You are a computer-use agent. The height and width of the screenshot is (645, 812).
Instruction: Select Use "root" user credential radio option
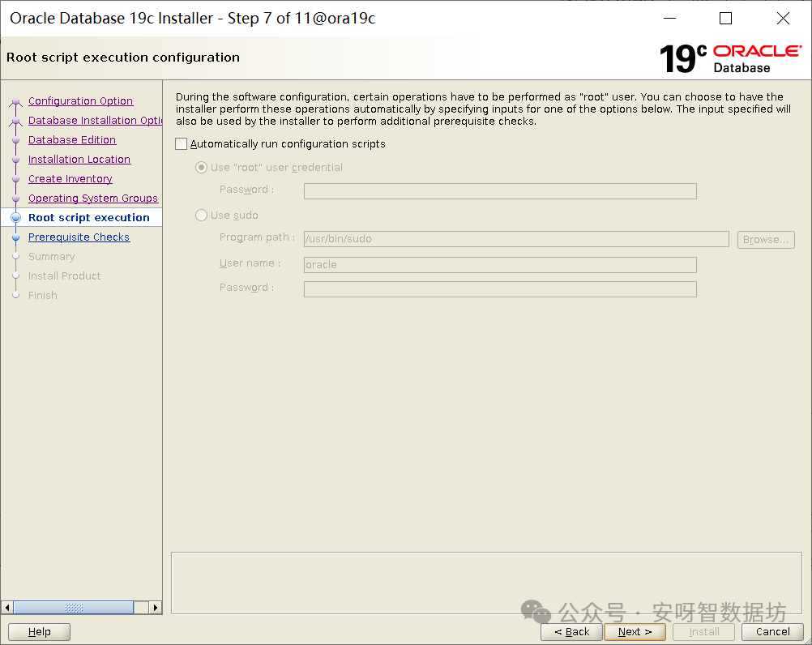[x=201, y=167]
